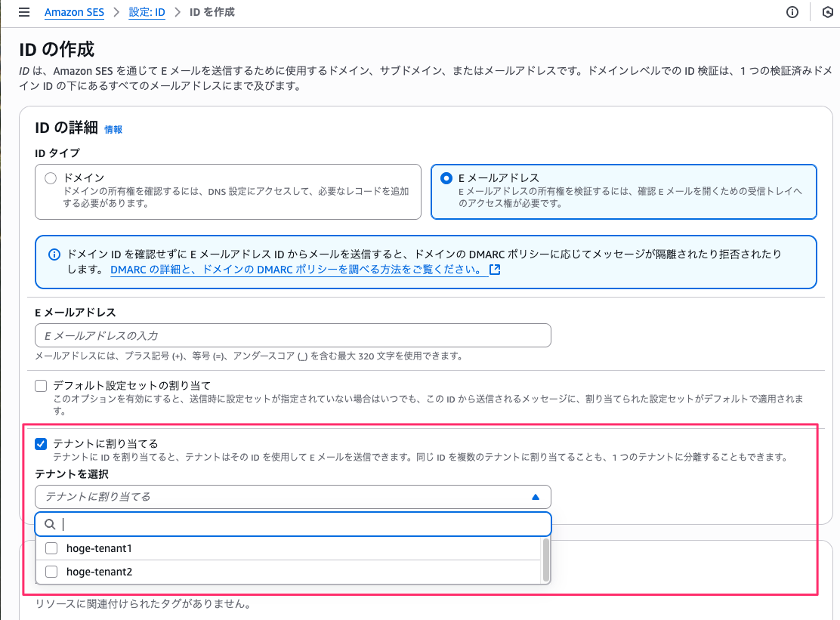The width and height of the screenshot is (840, 620).
Task: Enable デフォルト設定セットの割り当て checkbox
Action: pyautogui.click(x=41, y=386)
